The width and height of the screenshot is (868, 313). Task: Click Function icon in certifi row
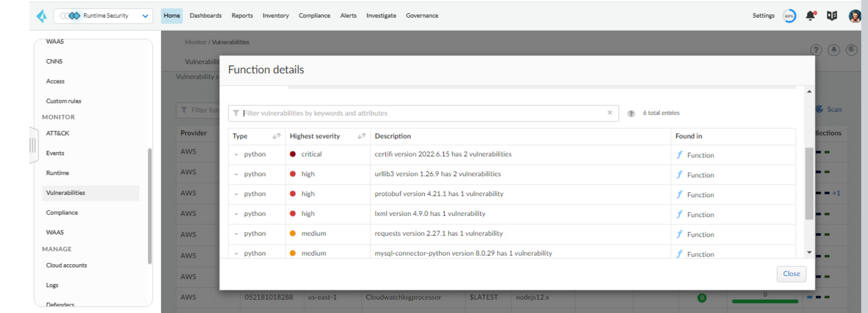tap(680, 155)
